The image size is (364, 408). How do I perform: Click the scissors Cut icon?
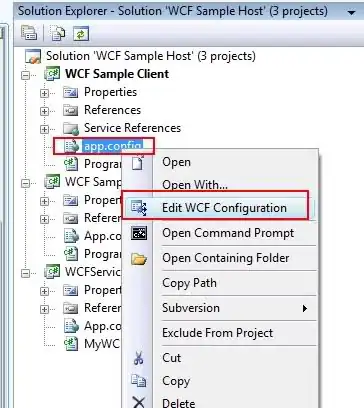[139, 358]
